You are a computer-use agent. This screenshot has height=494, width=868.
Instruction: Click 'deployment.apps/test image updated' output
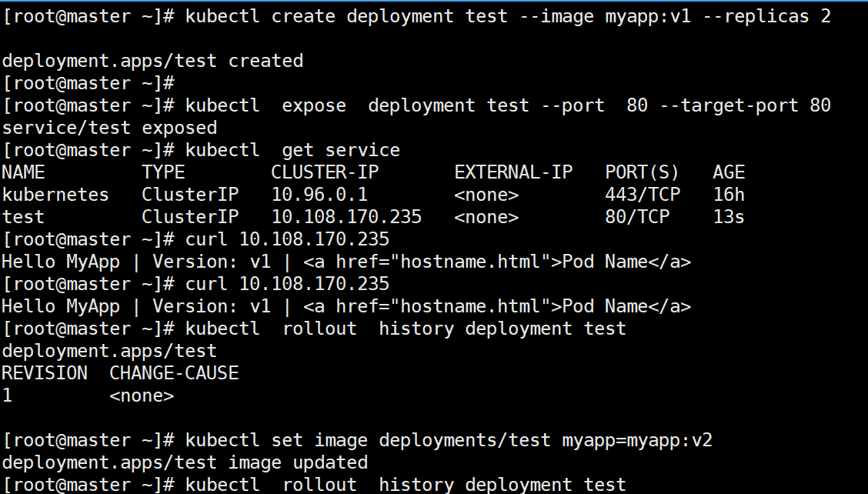click(x=185, y=462)
